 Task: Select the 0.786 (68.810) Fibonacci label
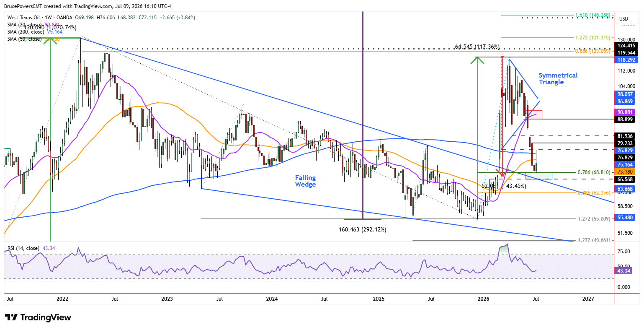pos(593,172)
